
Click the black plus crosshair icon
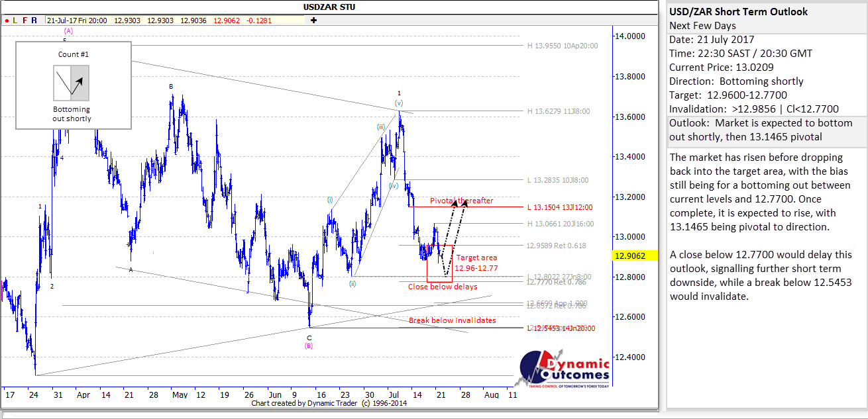(313, 20)
